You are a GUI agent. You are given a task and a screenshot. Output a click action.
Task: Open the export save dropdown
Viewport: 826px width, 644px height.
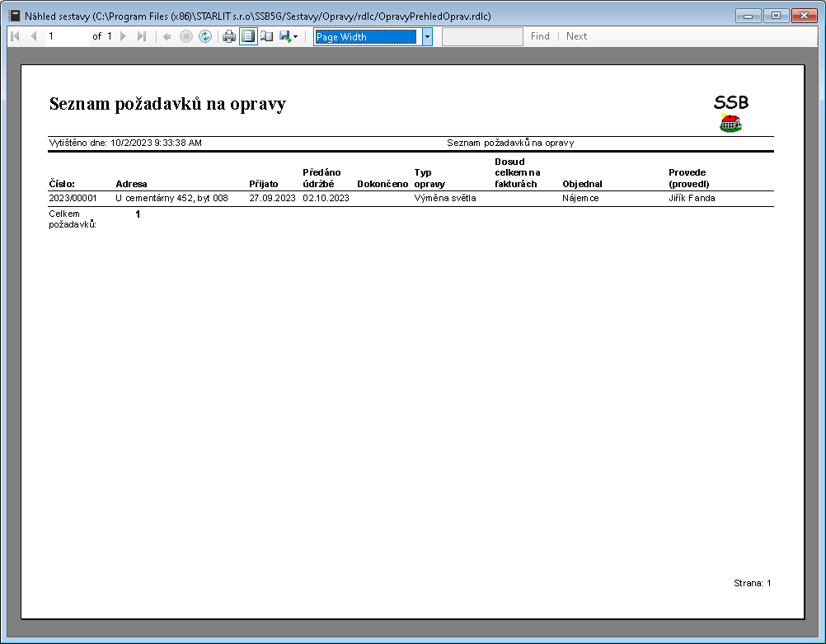coord(289,36)
